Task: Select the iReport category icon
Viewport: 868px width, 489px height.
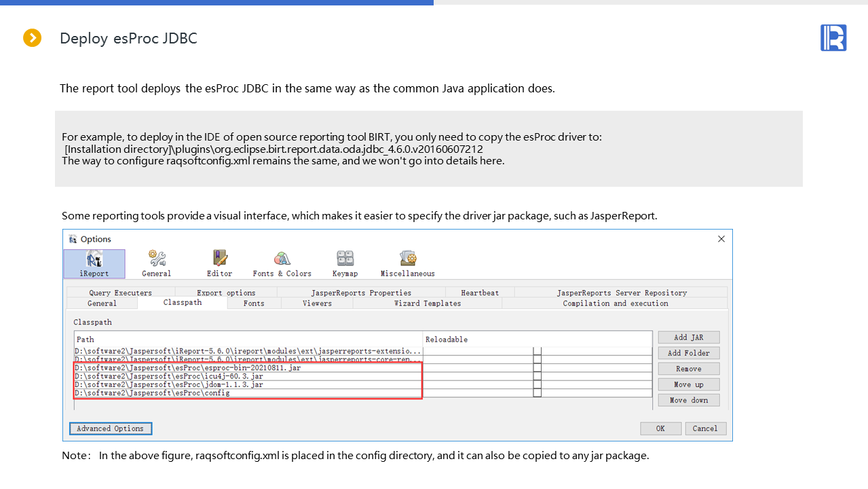Action: [94, 264]
